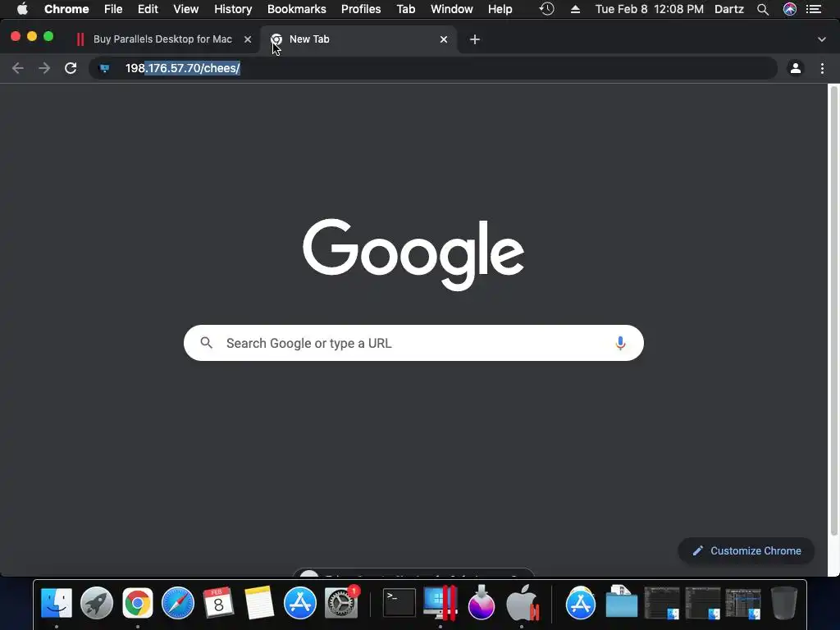Screen dimensions: 840x630
Task: Launch Safari from the dock
Action: tap(178, 603)
